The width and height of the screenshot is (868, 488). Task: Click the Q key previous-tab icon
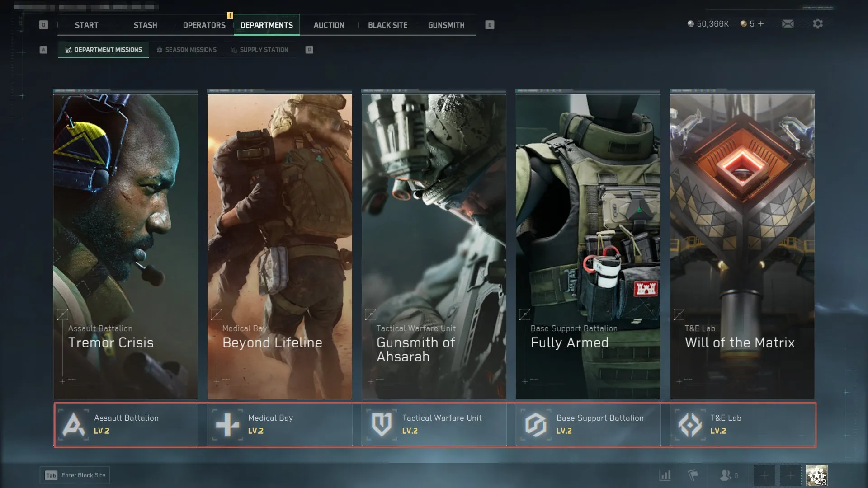43,25
